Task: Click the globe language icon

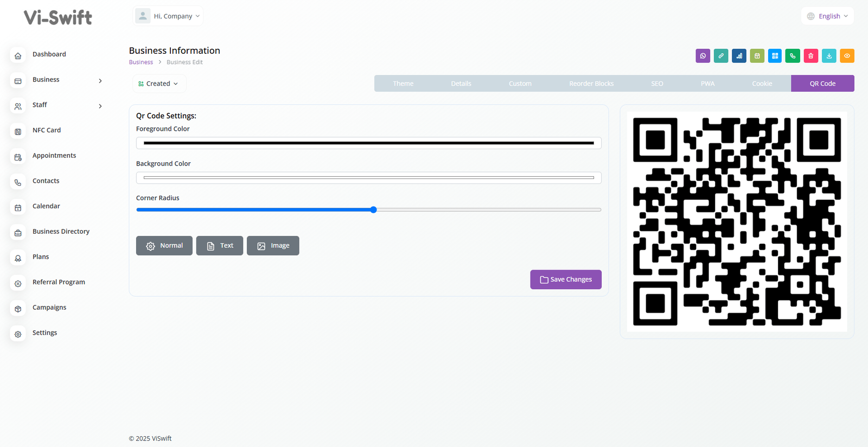Action: pyautogui.click(x=810, y=16)
